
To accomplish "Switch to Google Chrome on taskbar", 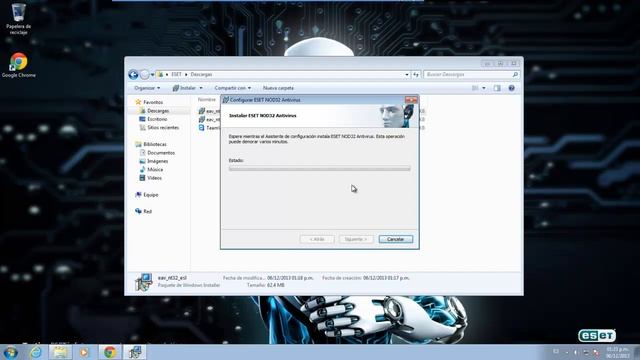I will coord(109,352).
